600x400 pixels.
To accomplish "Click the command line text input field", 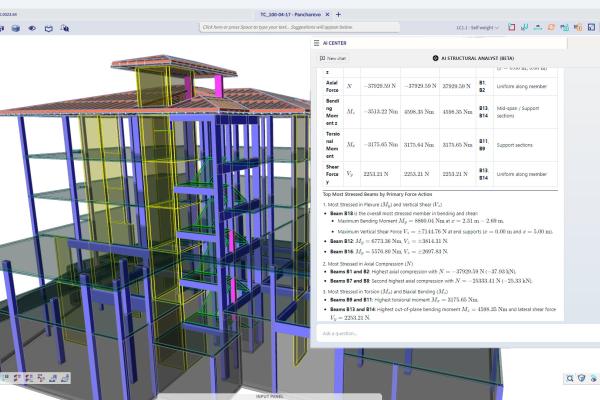I will (300, 27).
